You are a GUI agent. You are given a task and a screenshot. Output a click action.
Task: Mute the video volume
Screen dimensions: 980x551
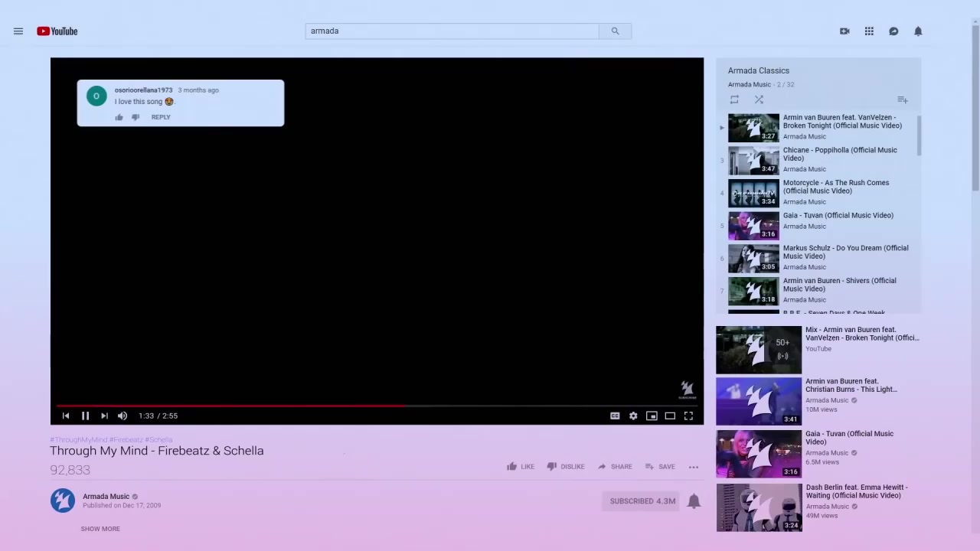[x=122, y=416]
